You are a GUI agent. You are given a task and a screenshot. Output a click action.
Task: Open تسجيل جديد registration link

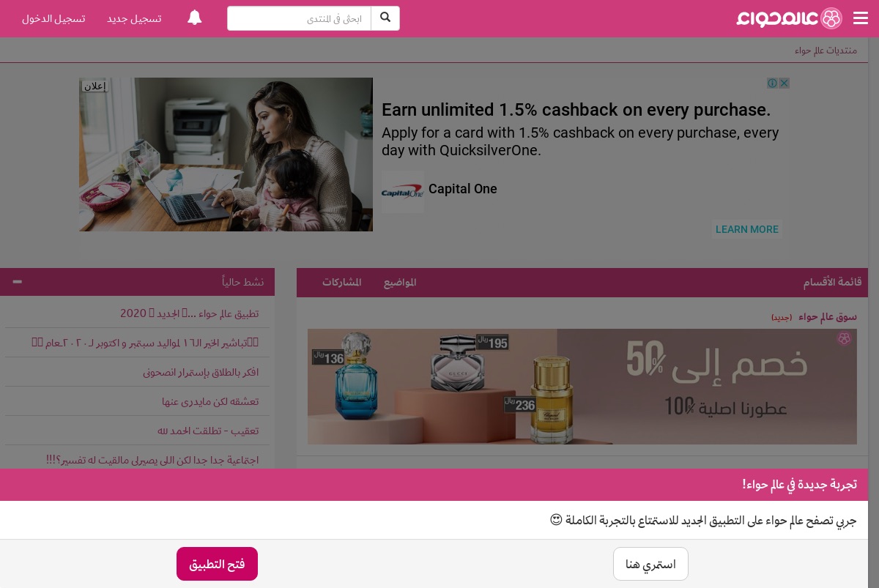point(134,18)
